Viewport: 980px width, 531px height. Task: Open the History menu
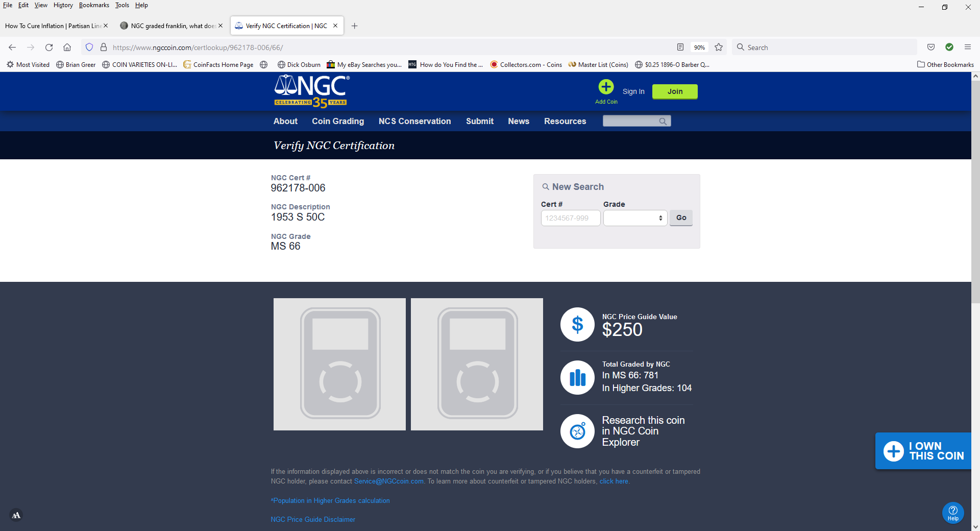point(63,5)
